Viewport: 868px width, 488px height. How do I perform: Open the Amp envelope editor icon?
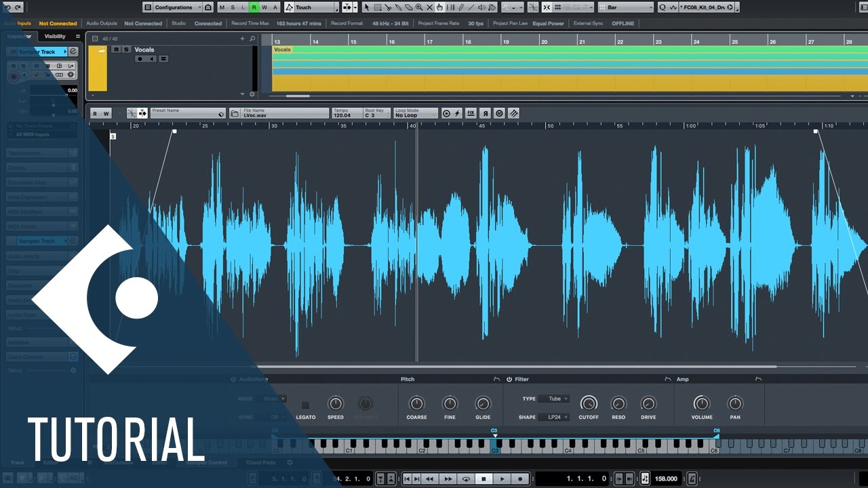click(x=758, y=379)
